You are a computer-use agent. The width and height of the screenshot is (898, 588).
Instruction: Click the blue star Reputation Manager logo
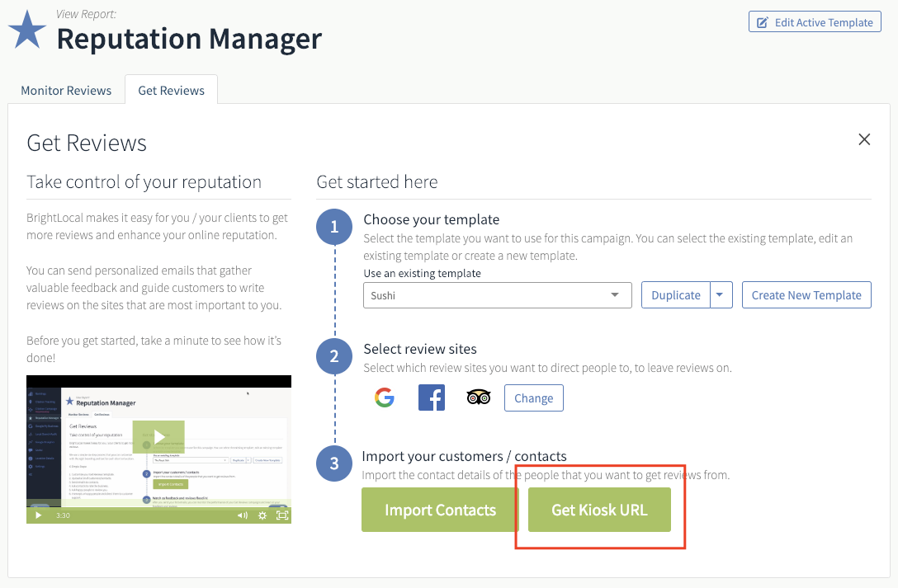27,29
